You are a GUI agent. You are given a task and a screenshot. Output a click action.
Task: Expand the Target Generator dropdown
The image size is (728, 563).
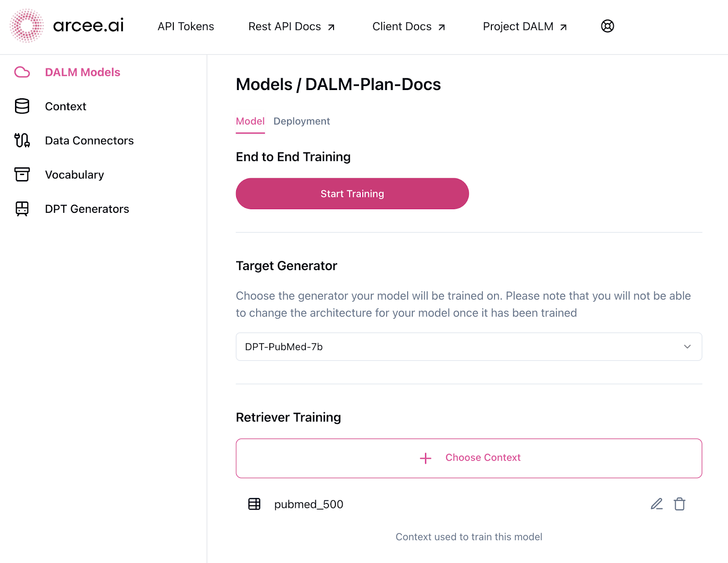pos(688,347)
